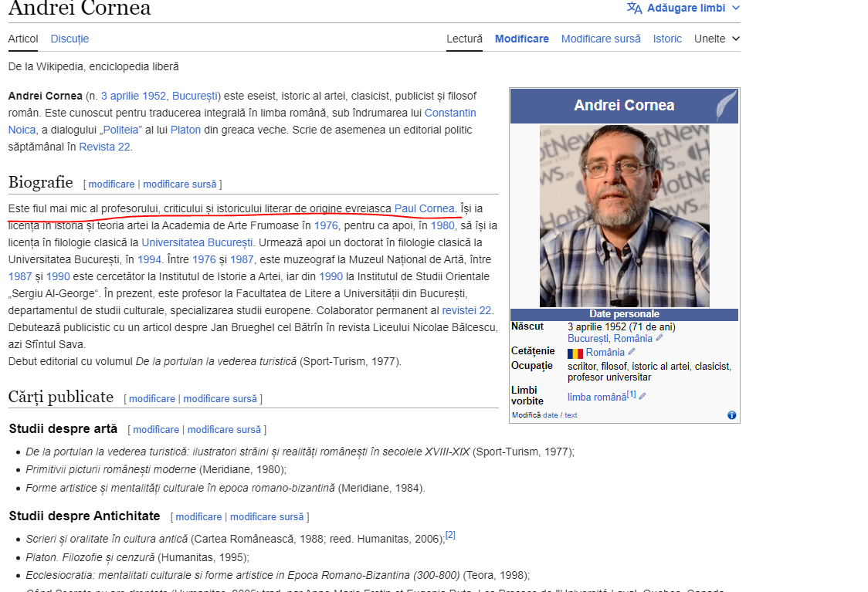Click the pencil icon after limba română

pos(643,397)
